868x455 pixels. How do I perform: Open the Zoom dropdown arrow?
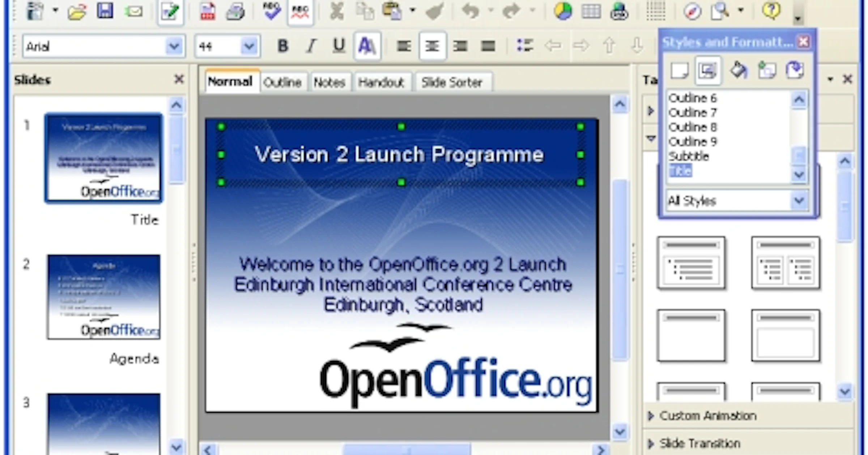pos(740,11)
